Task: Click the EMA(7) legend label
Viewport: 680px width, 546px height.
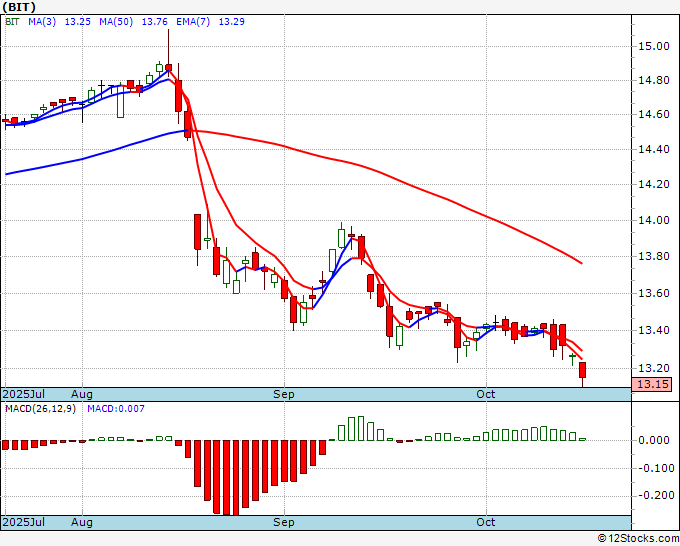Action: click(193, 22)
